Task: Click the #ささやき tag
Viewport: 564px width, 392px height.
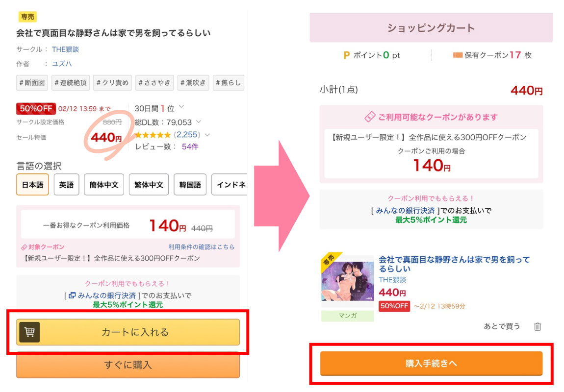Action: [x=154, y=83]
